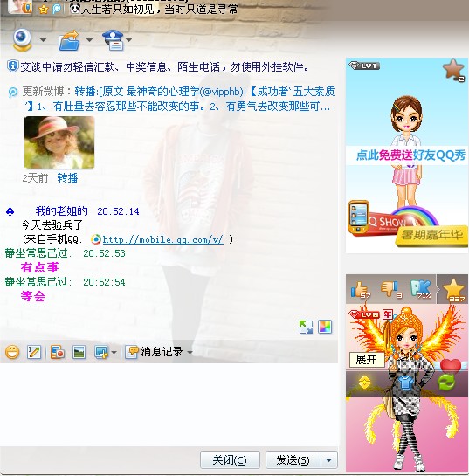Click the pink message 有点事
Screen dimensions: 469x476
(39, 268)
